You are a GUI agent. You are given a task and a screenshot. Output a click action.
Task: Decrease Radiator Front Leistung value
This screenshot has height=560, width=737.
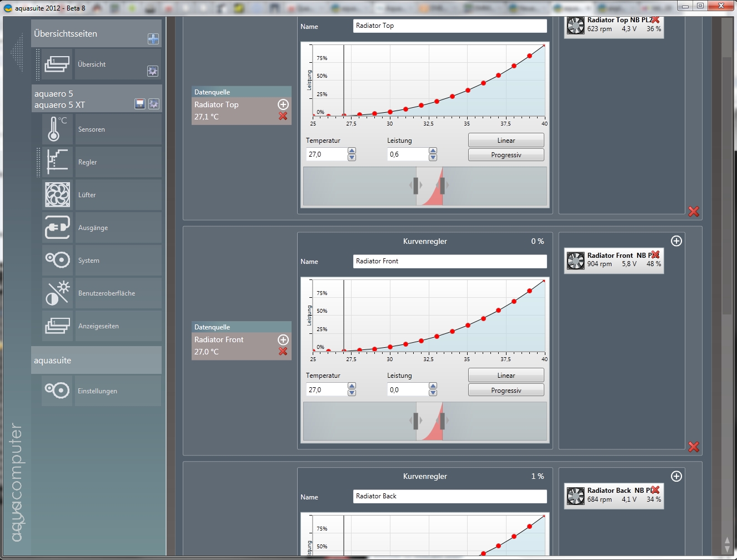pyautogui.click(x=433, y=393)
